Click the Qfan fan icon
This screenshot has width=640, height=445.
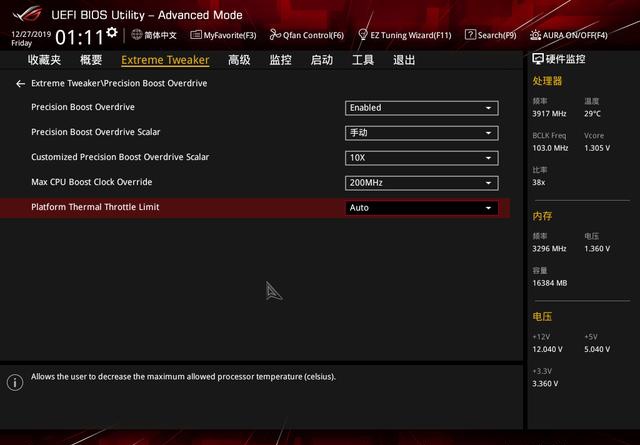tap(275, 35)
